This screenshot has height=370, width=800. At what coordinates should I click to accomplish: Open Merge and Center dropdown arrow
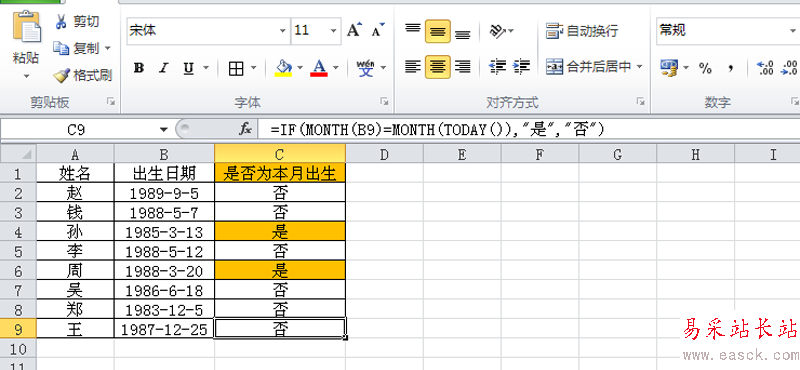coord(639,66)
